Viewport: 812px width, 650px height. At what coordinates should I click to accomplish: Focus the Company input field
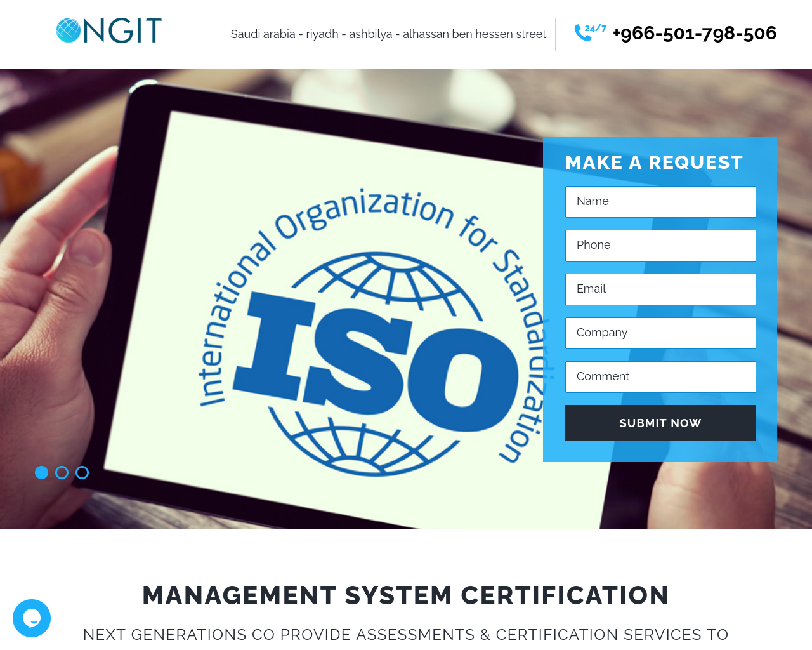pos(660,333)
